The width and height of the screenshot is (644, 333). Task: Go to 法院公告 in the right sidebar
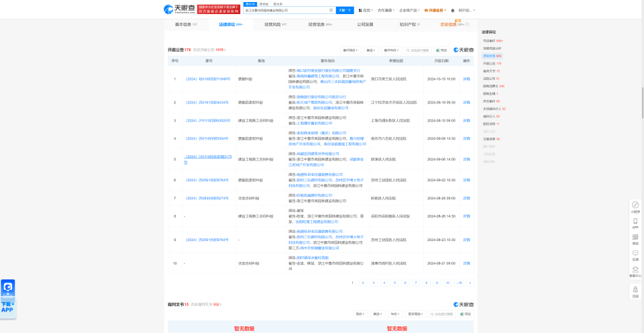491,79
